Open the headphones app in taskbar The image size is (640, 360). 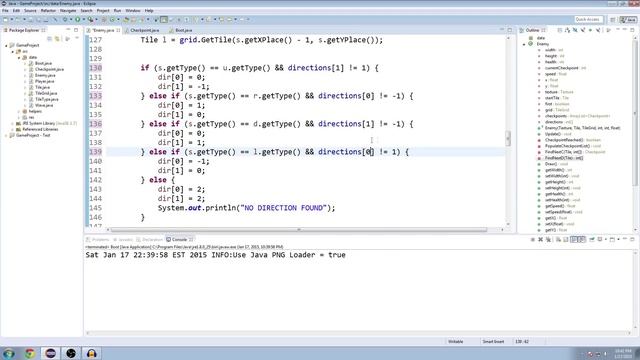pyautogui.click(x=91, y=353)
